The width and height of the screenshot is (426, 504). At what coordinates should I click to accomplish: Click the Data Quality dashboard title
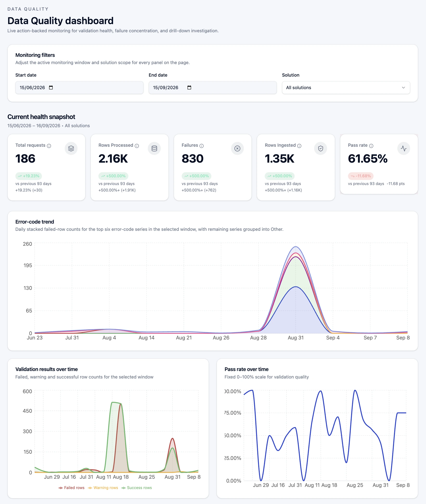60,21
